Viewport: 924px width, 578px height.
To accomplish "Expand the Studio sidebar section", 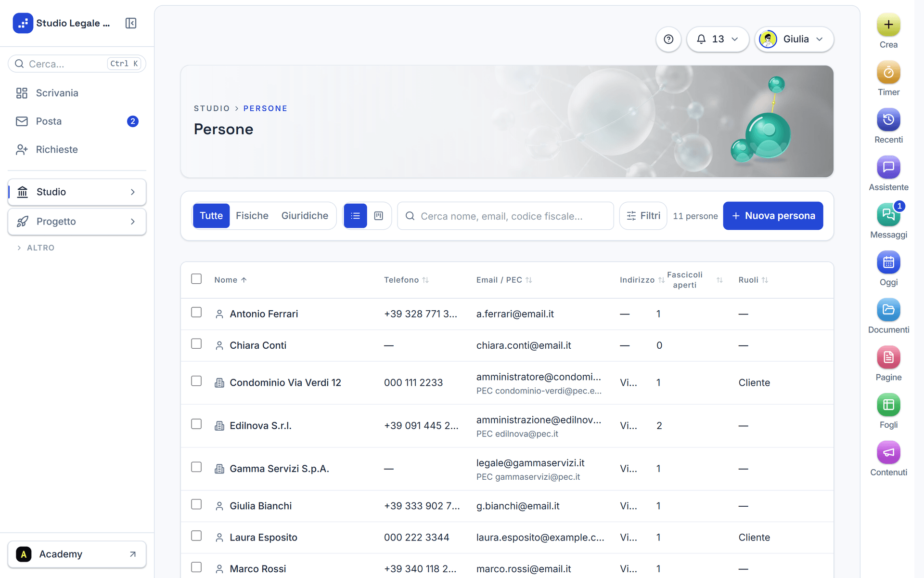I will click(77, 192).
